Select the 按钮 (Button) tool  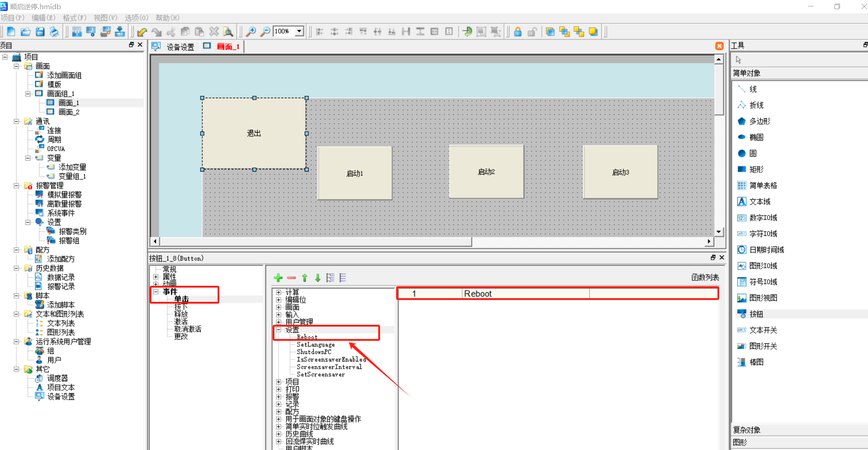756,314
